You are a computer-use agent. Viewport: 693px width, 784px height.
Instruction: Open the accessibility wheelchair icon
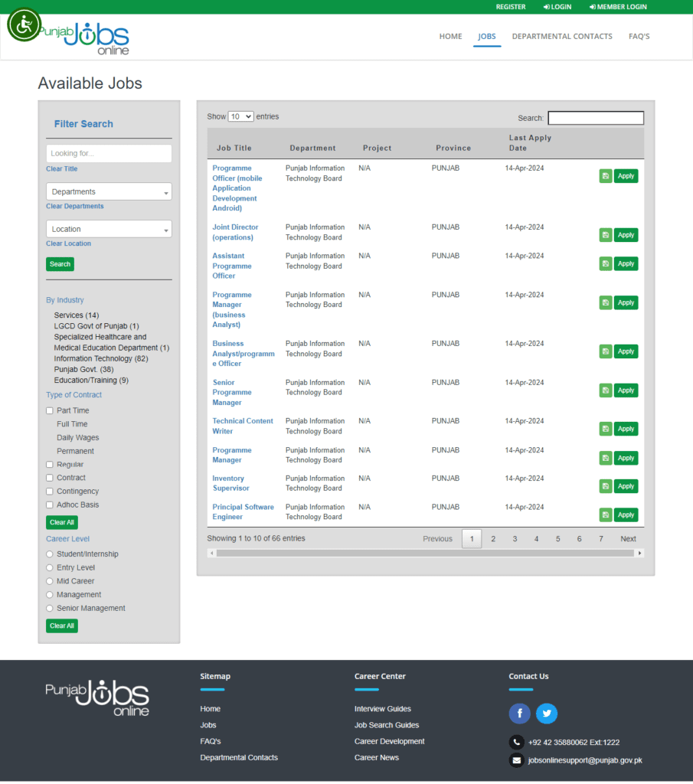point(24,24)
